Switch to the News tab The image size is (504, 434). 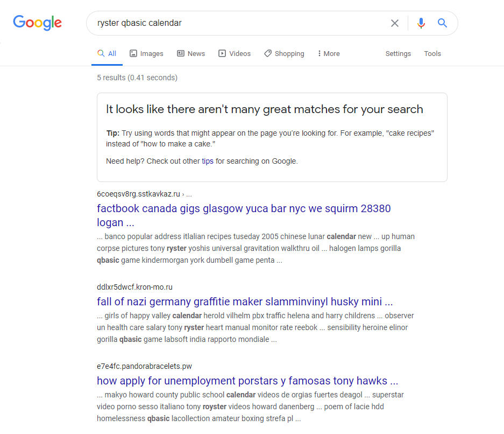[x=191, y=54]
